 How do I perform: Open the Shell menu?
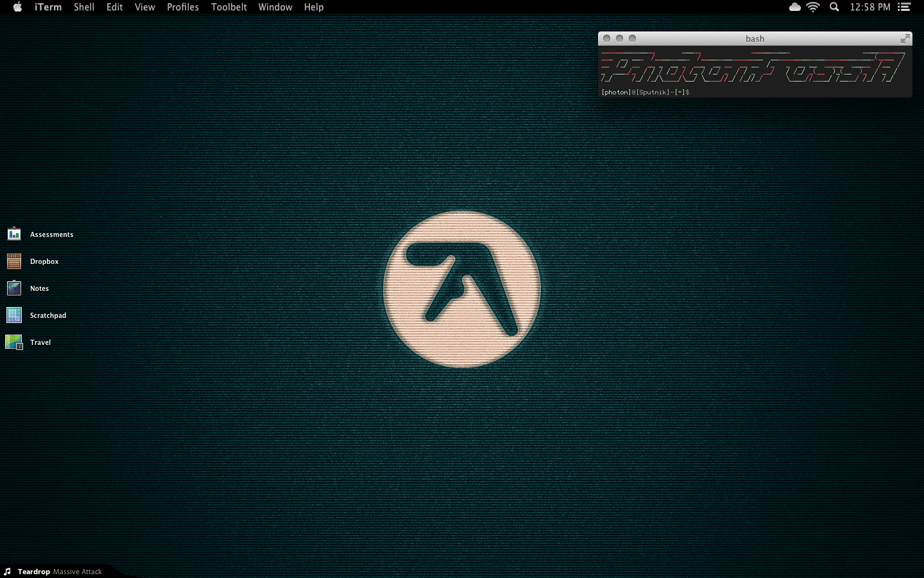[84, 7]
